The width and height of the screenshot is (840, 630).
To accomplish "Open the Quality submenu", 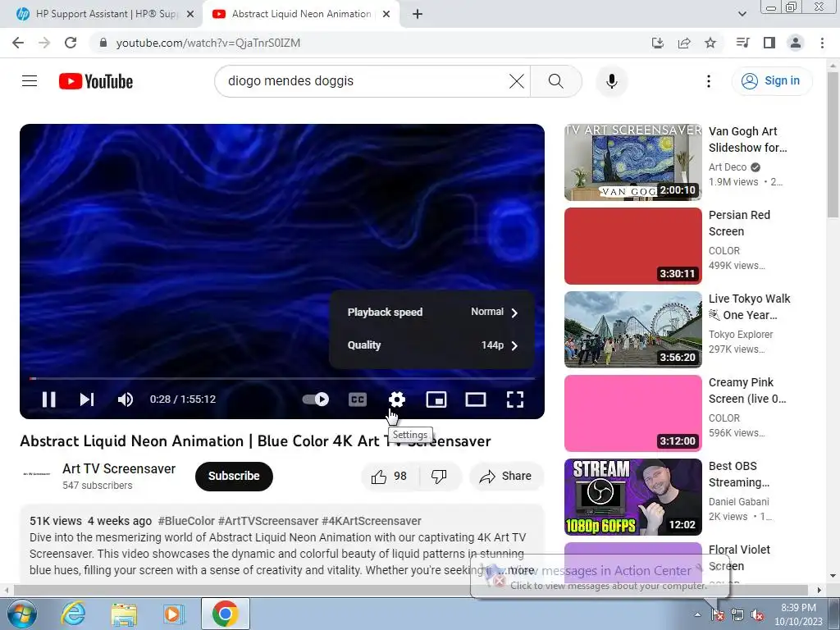I will [431, 345].
